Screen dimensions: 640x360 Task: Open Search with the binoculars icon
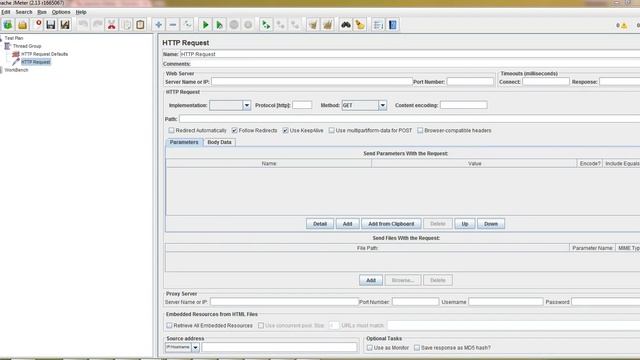tap(346, 25)
